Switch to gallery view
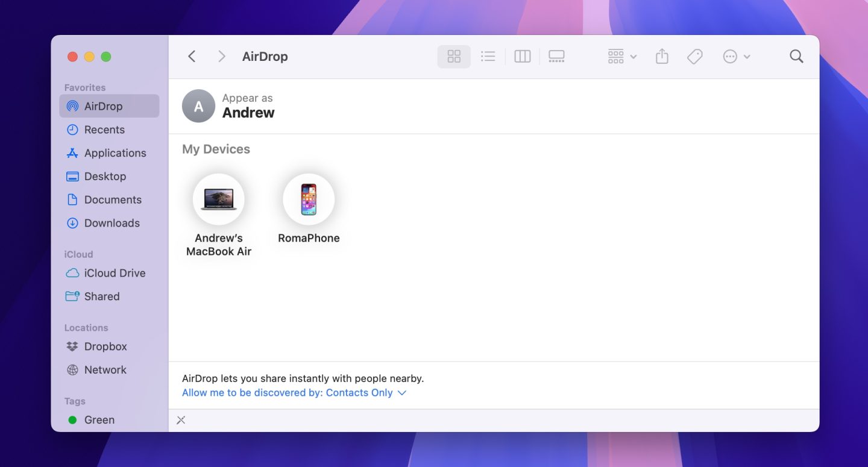 [556, 57]
